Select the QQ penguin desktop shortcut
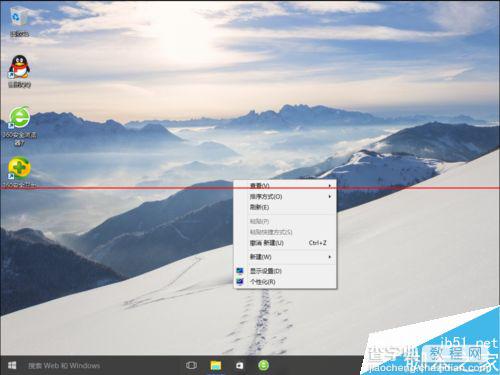Image resolution: width=500 pixels, height=375 pixels. (x=19, y=71)
